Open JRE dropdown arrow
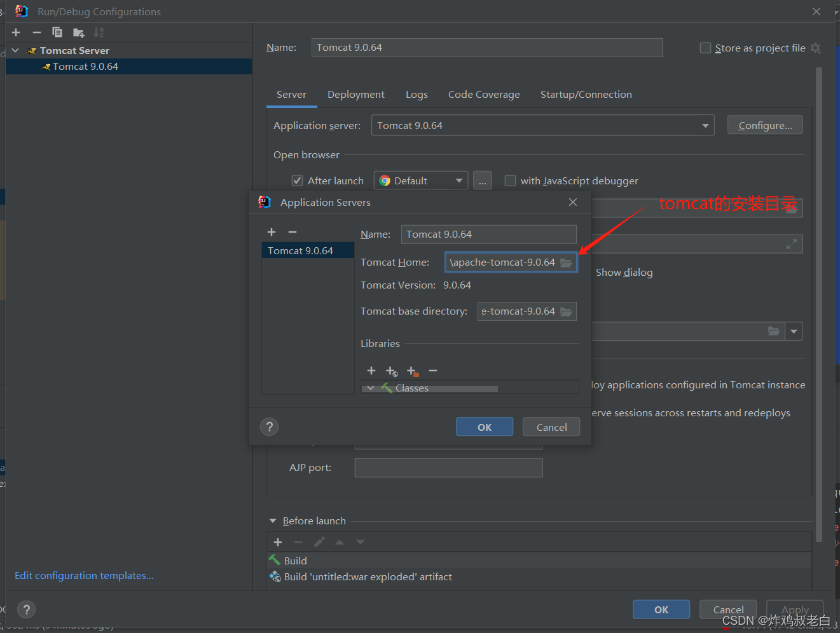Screen dimensions: 840x633 coord(794,331)
